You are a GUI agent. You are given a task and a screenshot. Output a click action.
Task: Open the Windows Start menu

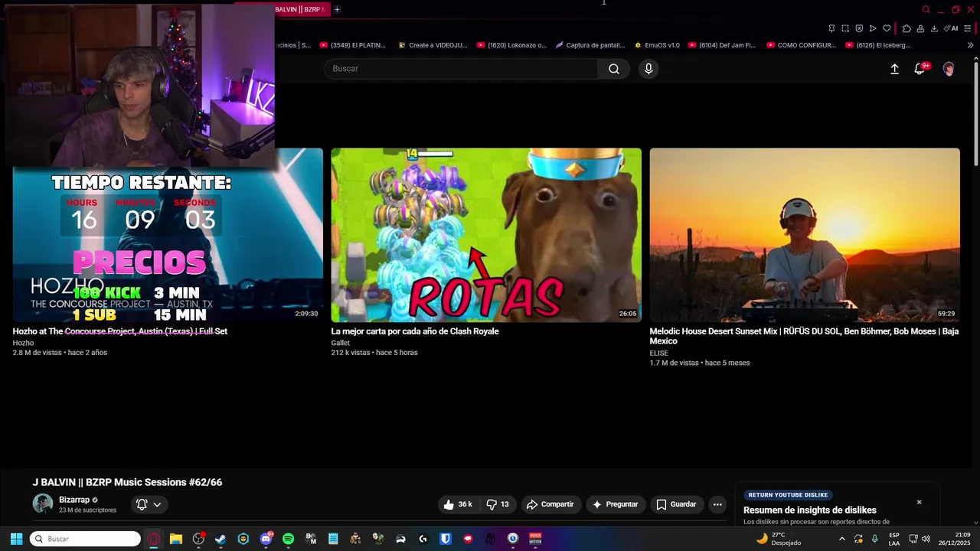click(x=16, y=539)
